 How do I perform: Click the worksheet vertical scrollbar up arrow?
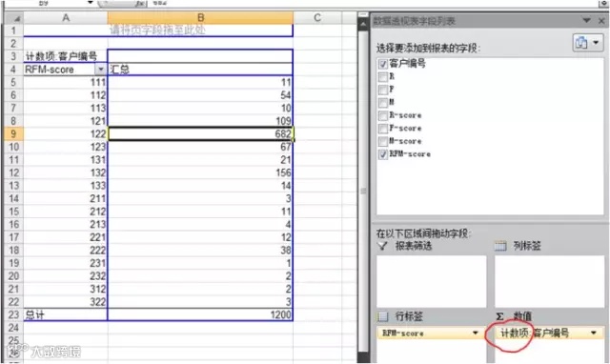(362, 23)
